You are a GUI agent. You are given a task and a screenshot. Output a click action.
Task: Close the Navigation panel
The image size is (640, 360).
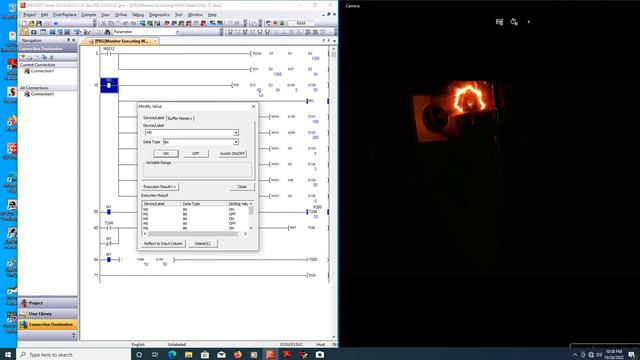(73, 40)
